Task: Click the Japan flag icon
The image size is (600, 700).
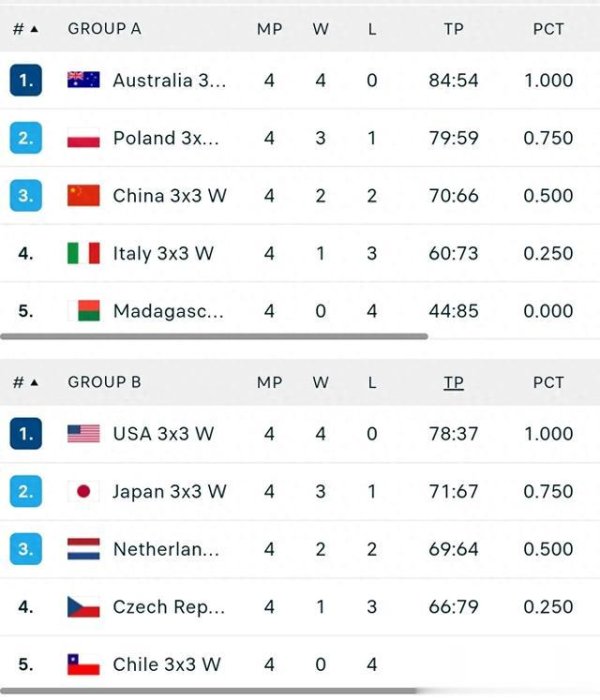Action: point(83,491)
